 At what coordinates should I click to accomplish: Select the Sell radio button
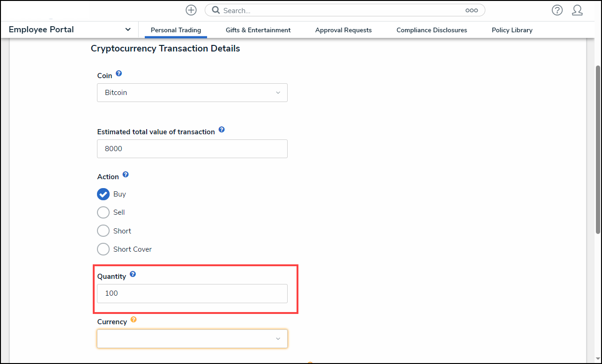tap(103, 212)
